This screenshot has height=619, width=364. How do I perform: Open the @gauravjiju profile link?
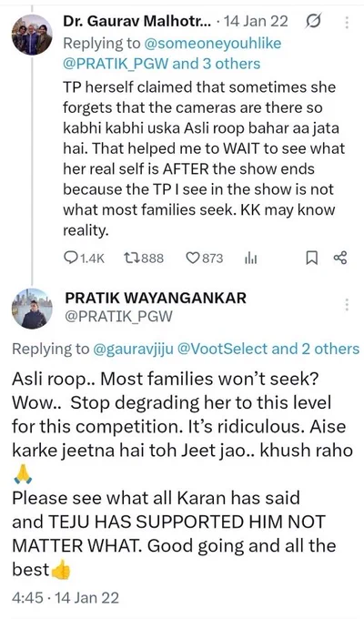(x=134, y=349)
